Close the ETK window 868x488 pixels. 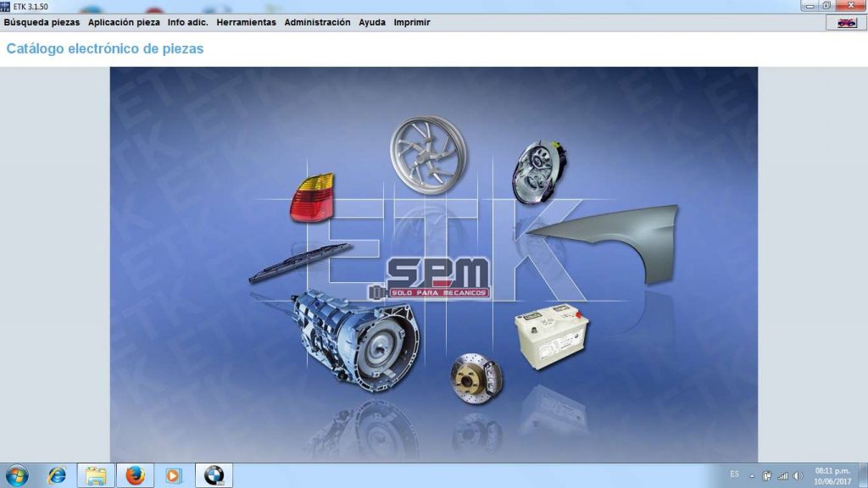click(850, 6)
